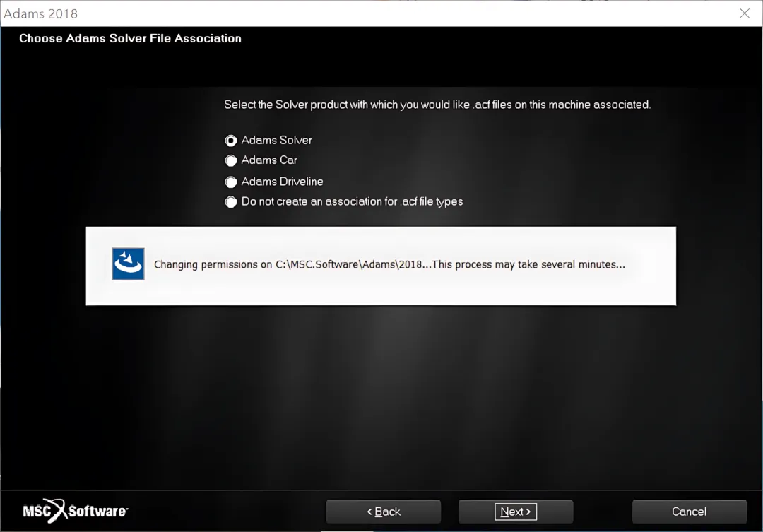Pick the Adams Driveline radio option
Image resolution: width=763 pixels, height=532 pixels.
pos(230,182)
